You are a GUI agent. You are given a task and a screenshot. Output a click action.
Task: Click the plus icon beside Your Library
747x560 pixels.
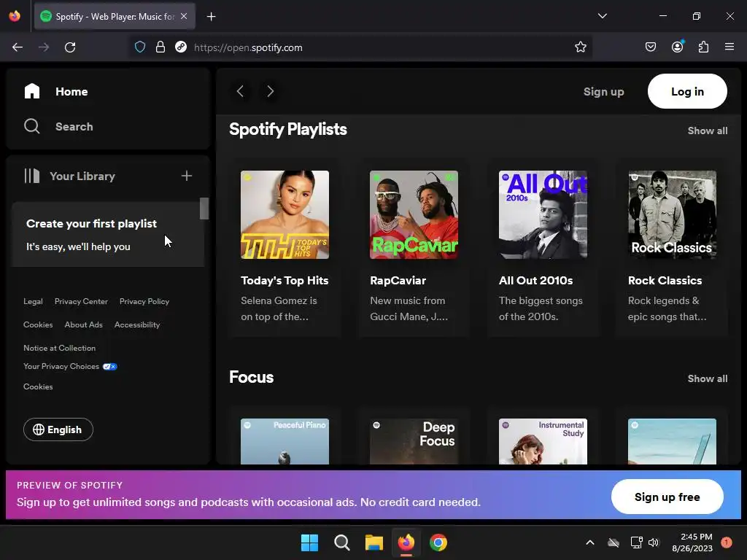click(x=187, y=176)
